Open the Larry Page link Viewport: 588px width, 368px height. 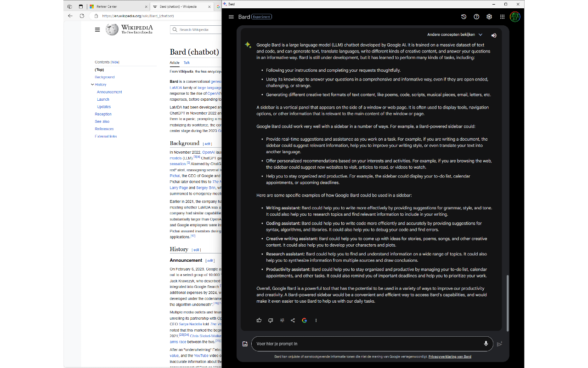[179, 188]
